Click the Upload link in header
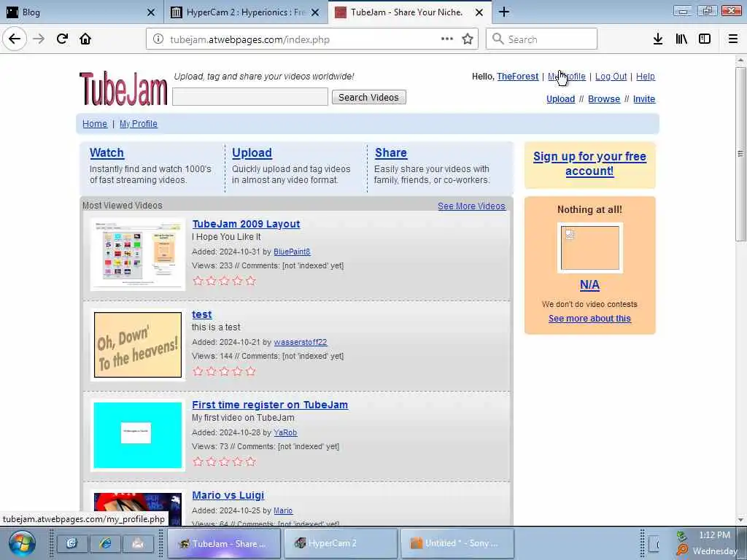Screen dimensions: 747x560 tap(561, 99)
